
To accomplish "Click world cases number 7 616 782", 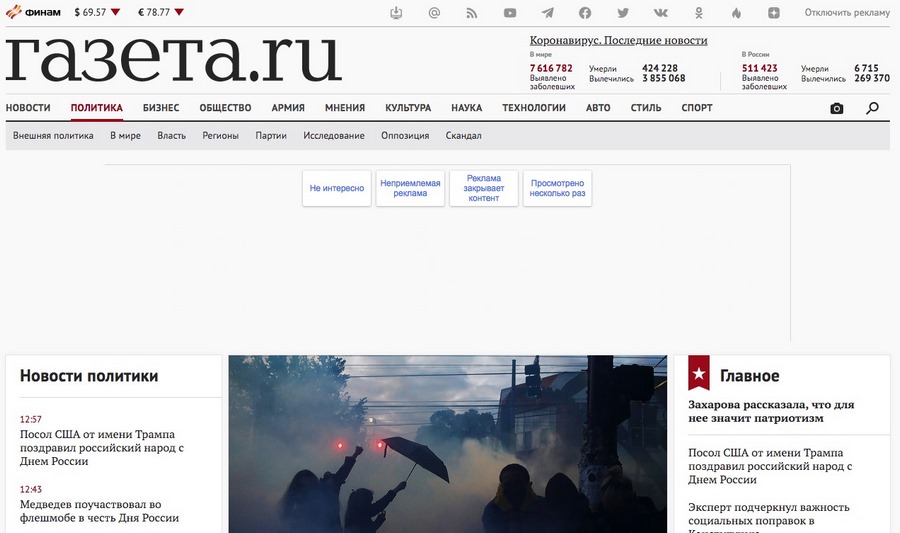I will tap(551, 68).
